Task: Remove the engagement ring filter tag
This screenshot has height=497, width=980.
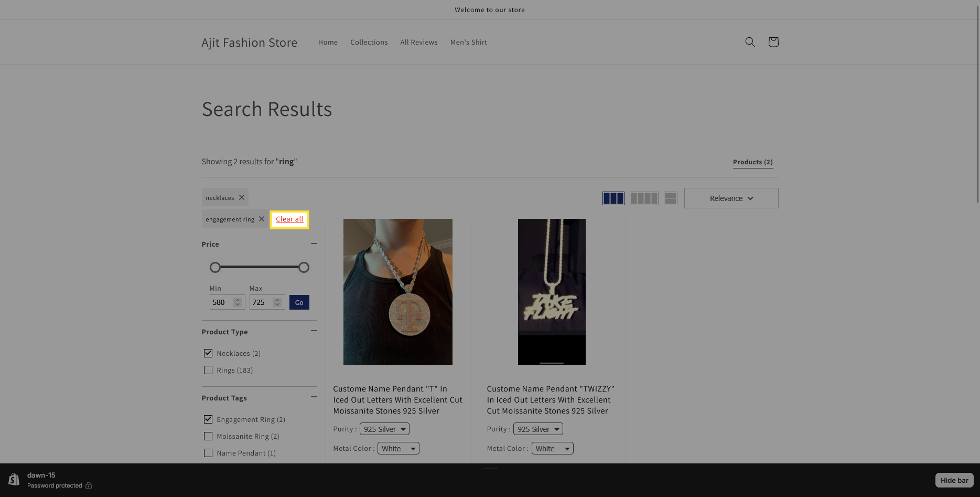Action: click(x=262, y=219)
